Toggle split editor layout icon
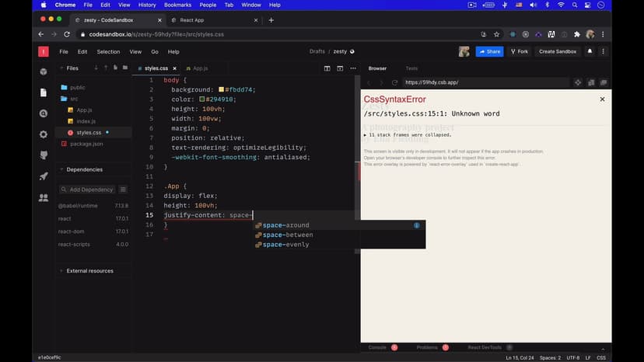The width and height of the screenshot is (644, 362). (327, 68)
